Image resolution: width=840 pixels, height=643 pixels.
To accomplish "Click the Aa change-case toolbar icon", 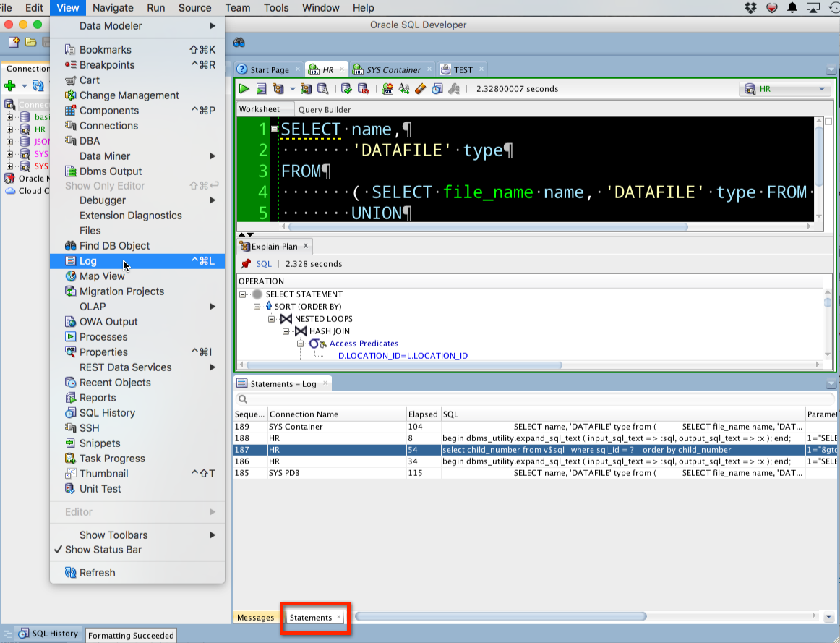I will coord(404,88).
